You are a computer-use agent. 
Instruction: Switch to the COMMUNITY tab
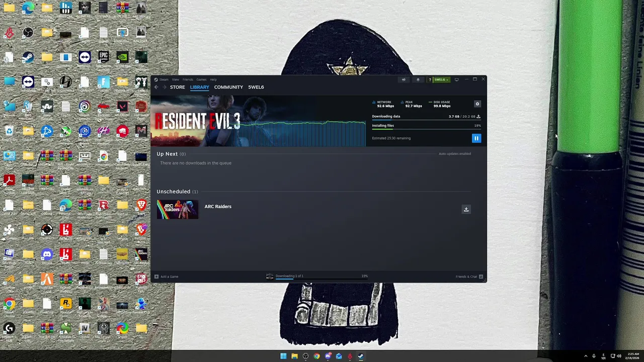click(228, 87)
